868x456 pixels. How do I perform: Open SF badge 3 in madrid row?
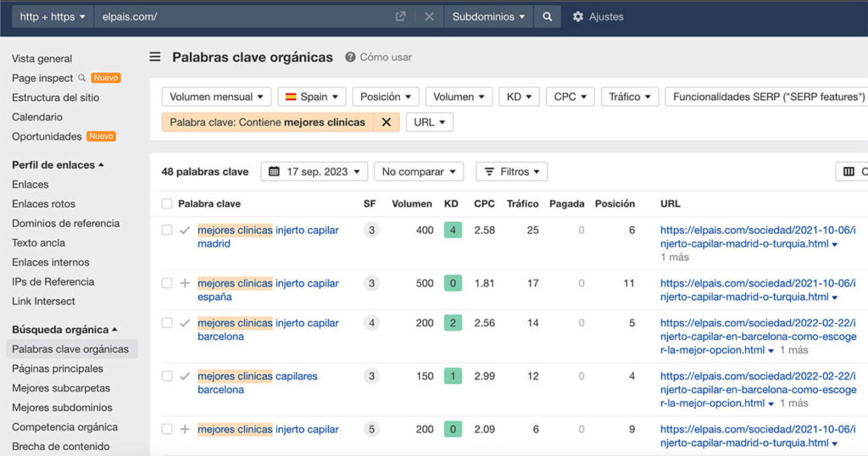point(371,231)
